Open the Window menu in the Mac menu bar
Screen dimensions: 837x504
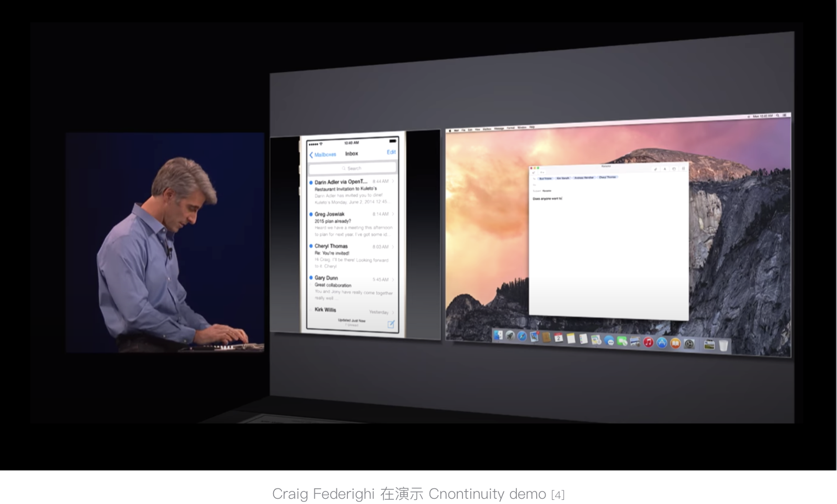[x=522, y=128]
